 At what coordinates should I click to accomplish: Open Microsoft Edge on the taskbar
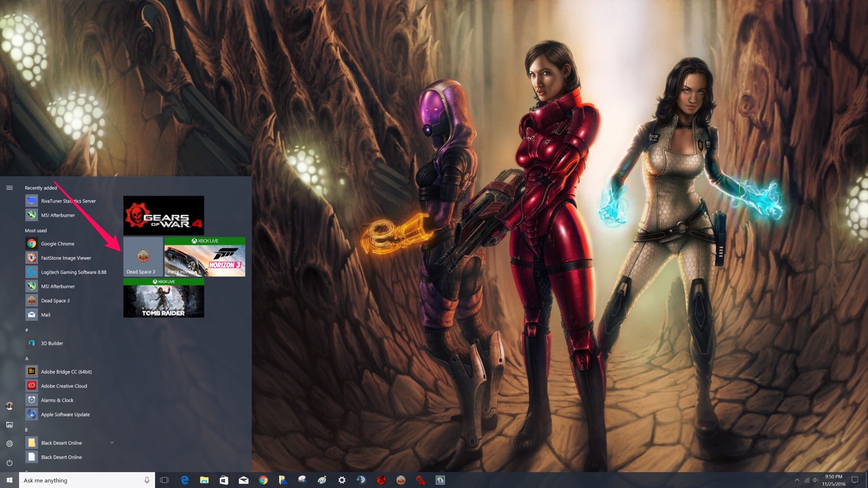coord(184,480)
